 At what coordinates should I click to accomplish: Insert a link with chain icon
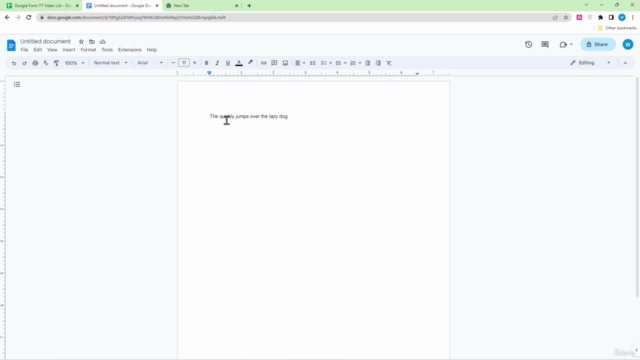pos(264,63)
